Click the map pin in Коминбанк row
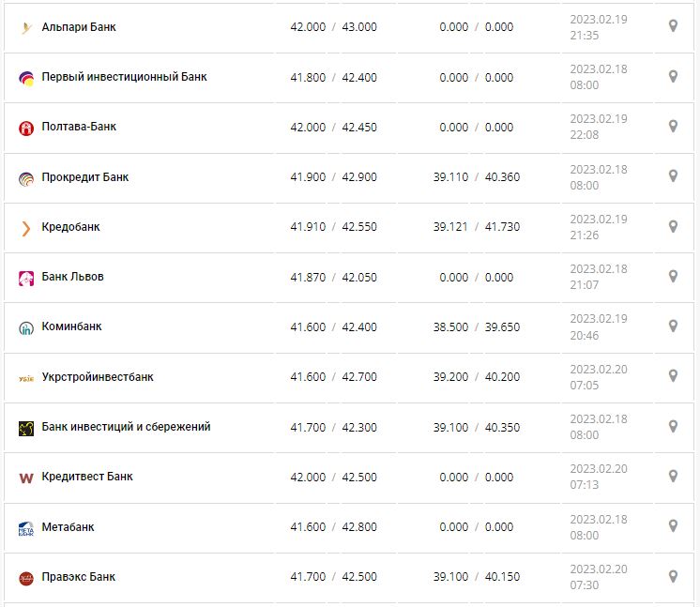700x607 pixels. tap(673, 326)
